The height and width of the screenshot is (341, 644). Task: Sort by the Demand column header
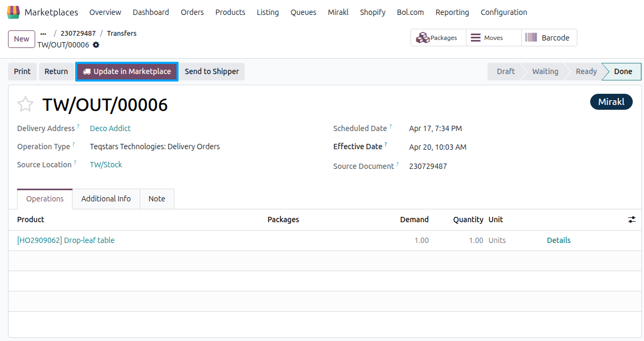(414, 220)
